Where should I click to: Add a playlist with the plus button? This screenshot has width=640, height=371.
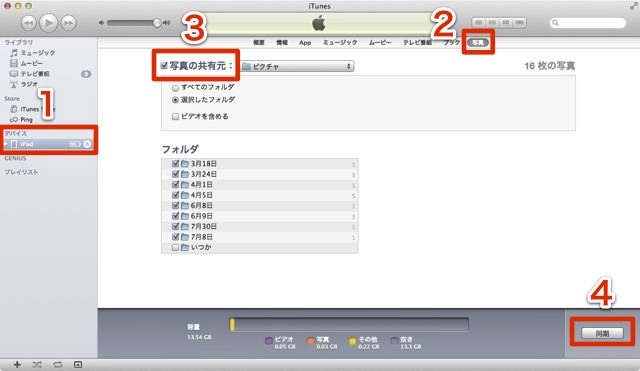17,364
